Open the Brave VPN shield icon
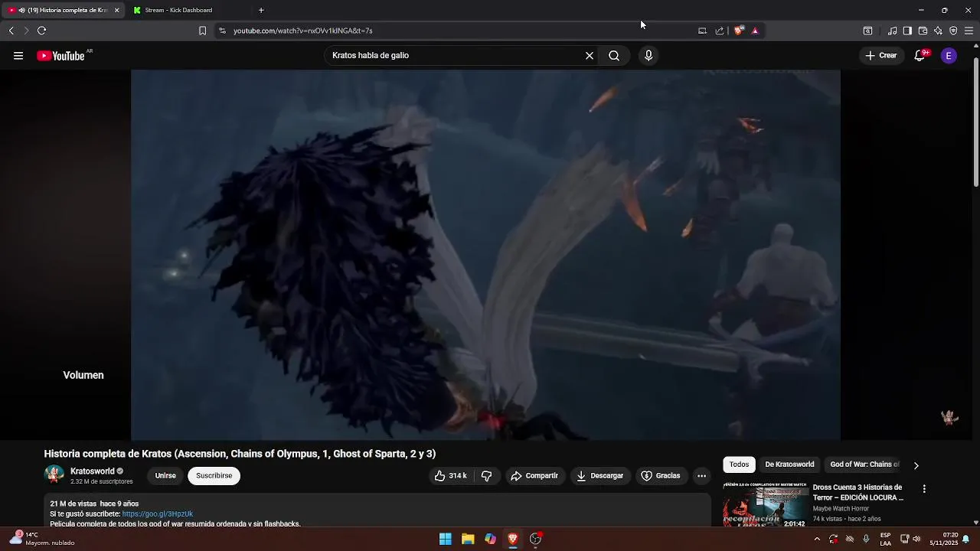 coord(953,31)
